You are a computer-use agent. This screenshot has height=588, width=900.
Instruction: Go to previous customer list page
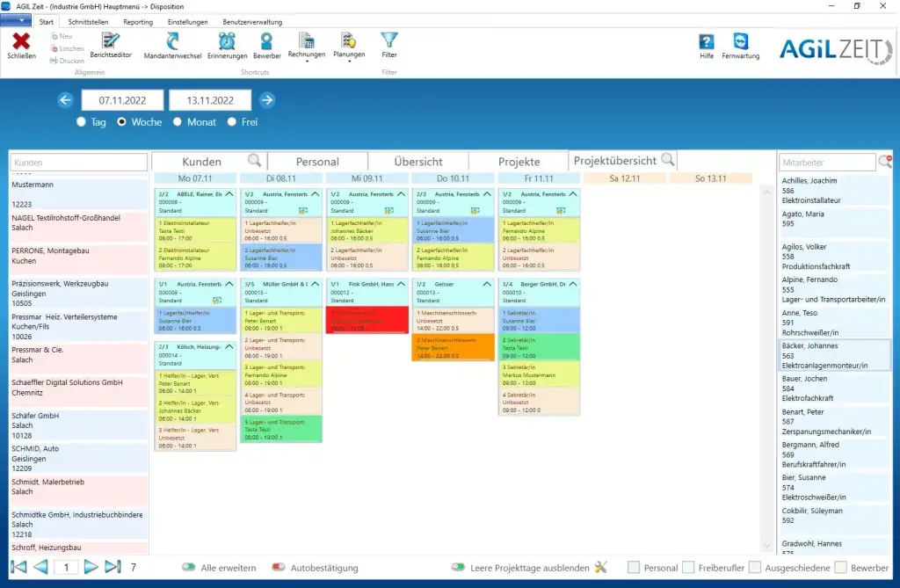40,567
